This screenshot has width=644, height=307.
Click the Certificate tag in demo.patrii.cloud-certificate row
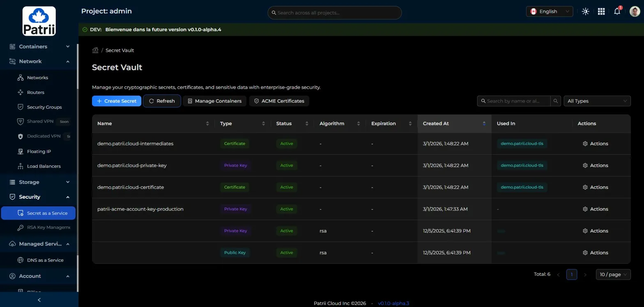click(235, 187)
